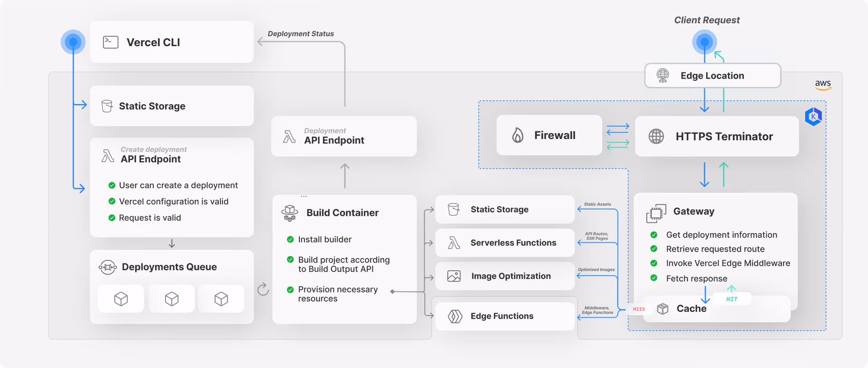The width and height of the screenshot is (868, 368).
Task: Click the aws logo
Action: tap(823, 85)
